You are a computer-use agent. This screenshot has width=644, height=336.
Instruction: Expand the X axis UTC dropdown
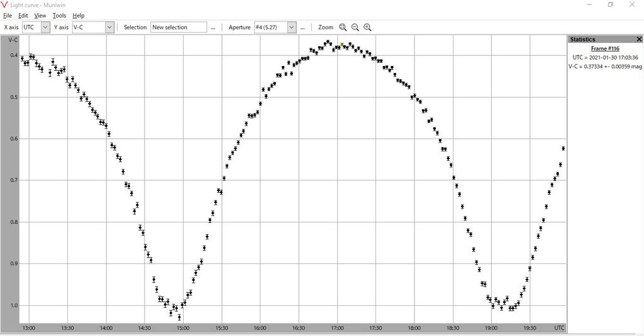pyautogui.click(x=45, y=28)
